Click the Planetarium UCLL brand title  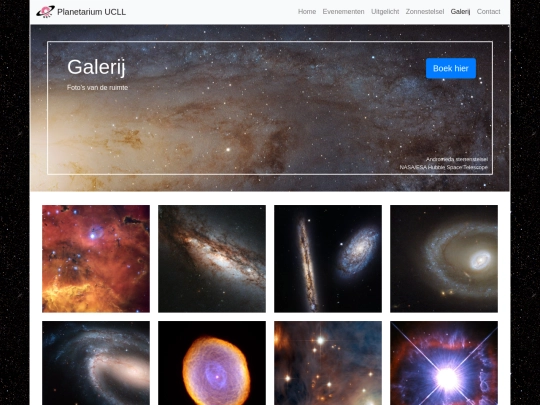pyautogui.click(x=91, y=12)
